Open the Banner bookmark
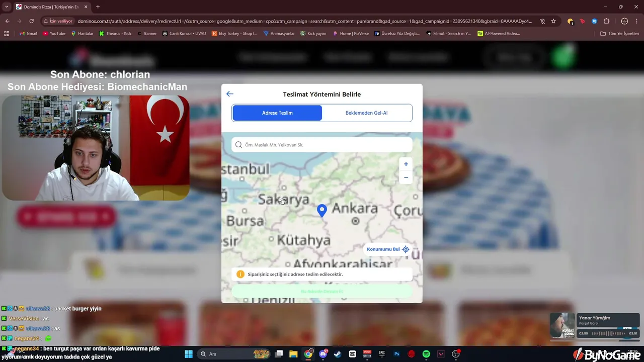The width and height of the screenshot is (644, 362). [x=146, y=34]
